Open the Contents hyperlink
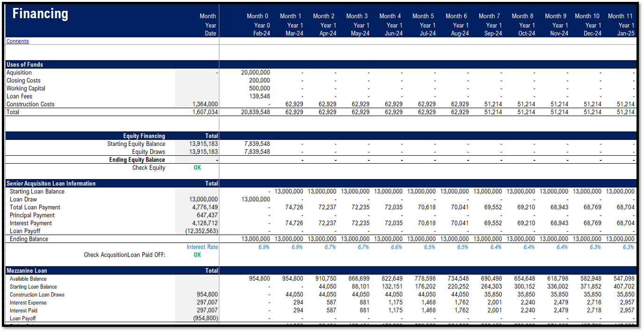Screen dimensions: 644x332 [x=17, y=41]
